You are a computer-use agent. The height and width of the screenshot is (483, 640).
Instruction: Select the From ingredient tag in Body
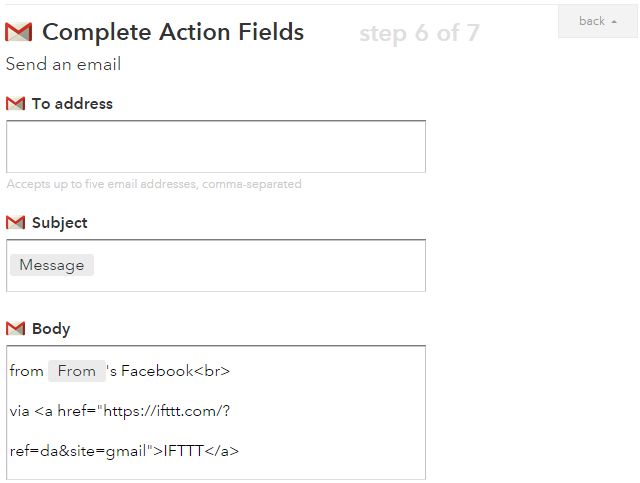tap(77, 371)
